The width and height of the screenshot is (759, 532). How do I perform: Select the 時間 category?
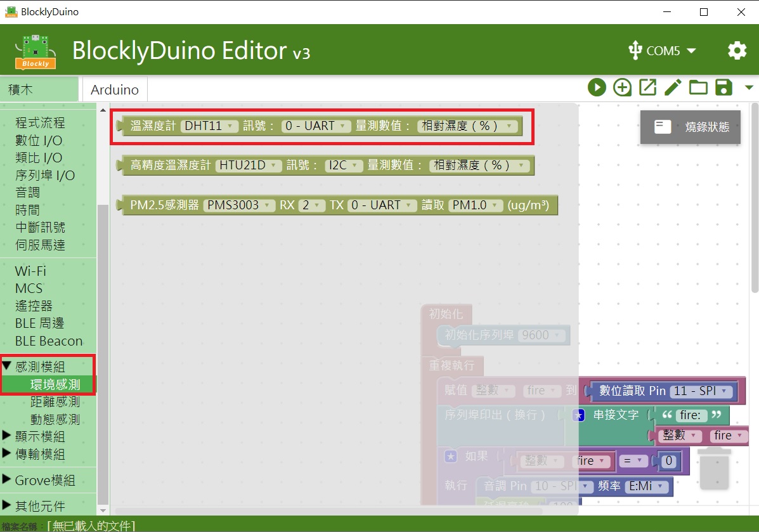(28, 210)
